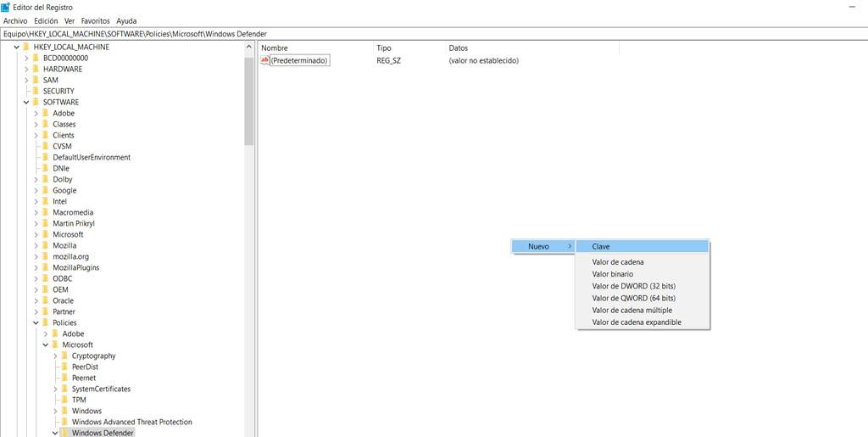Select the Microsoft key under SOFTWARE

pos(68,234)
